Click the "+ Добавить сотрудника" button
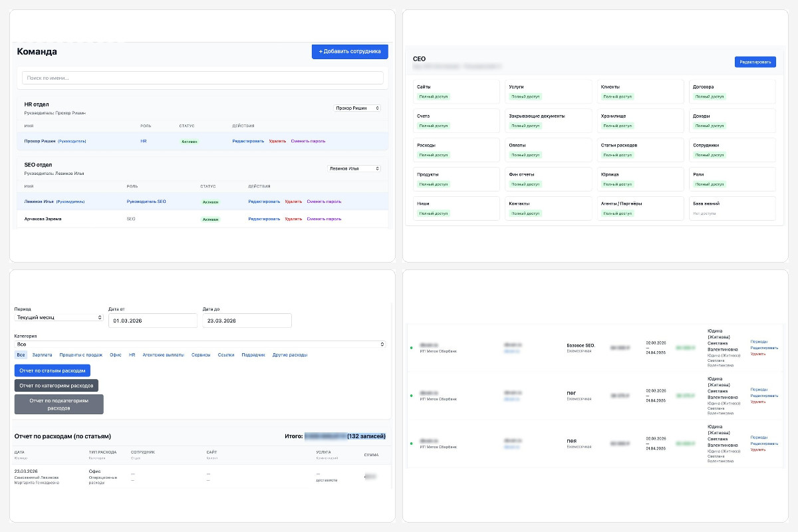The image size is (798, 532). click(350, 51)
